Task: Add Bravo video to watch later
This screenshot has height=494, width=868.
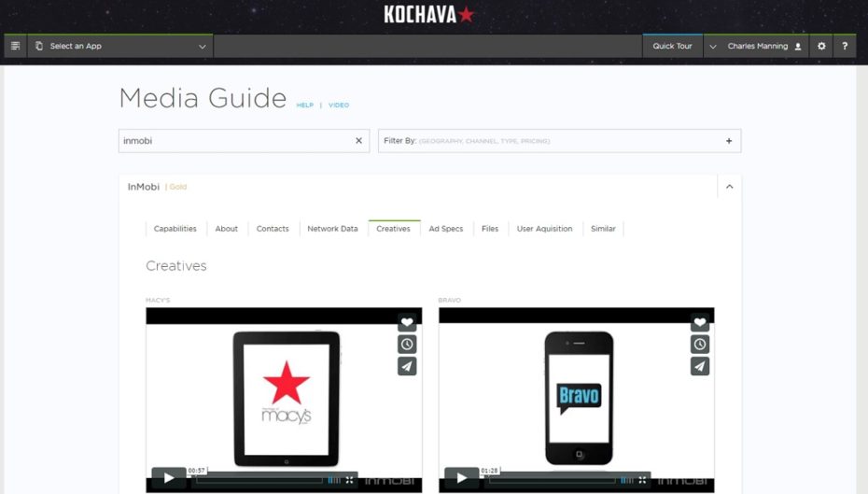Action: [700, 345]
